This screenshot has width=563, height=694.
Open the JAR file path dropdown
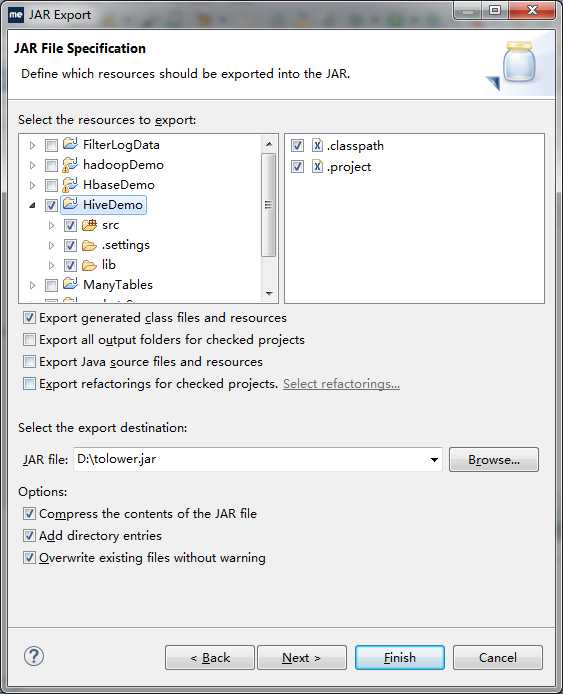[434, 459]
